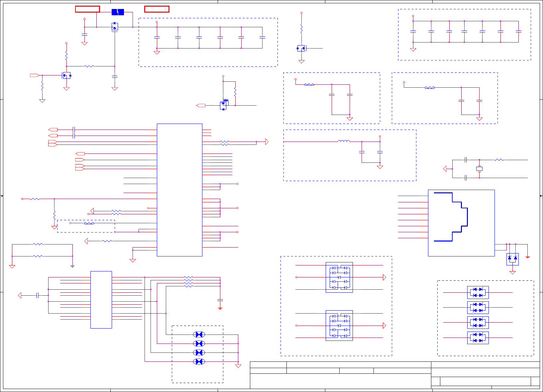Select the resistor pair right of the central IC
Viewport: 543px width, 392px height.
(225, 143)
